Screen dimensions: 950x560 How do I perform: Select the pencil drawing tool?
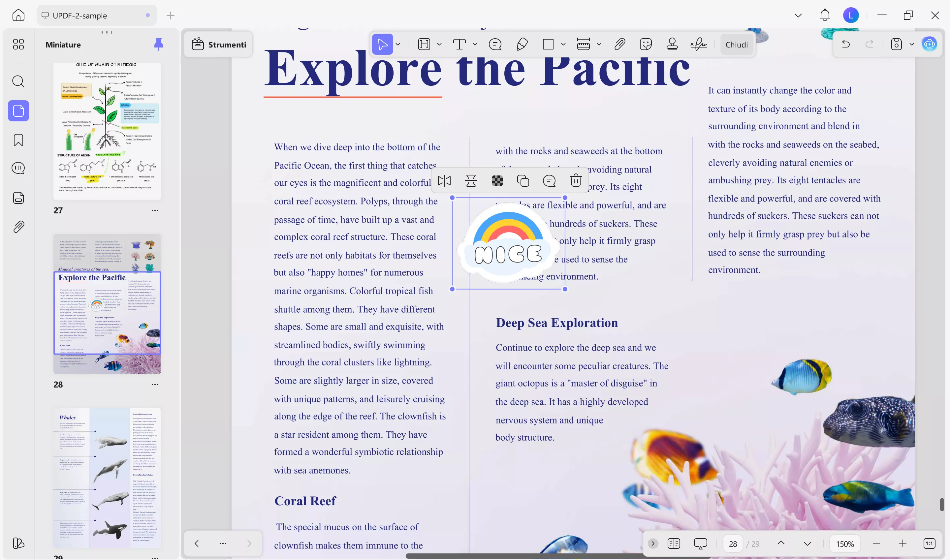coord(522,45)
